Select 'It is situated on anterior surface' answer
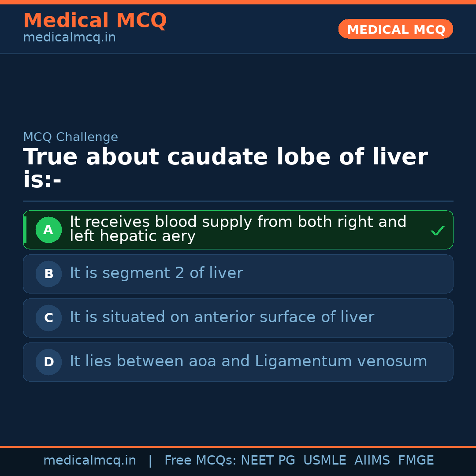 pyautogui.click(x=222, y=317)
